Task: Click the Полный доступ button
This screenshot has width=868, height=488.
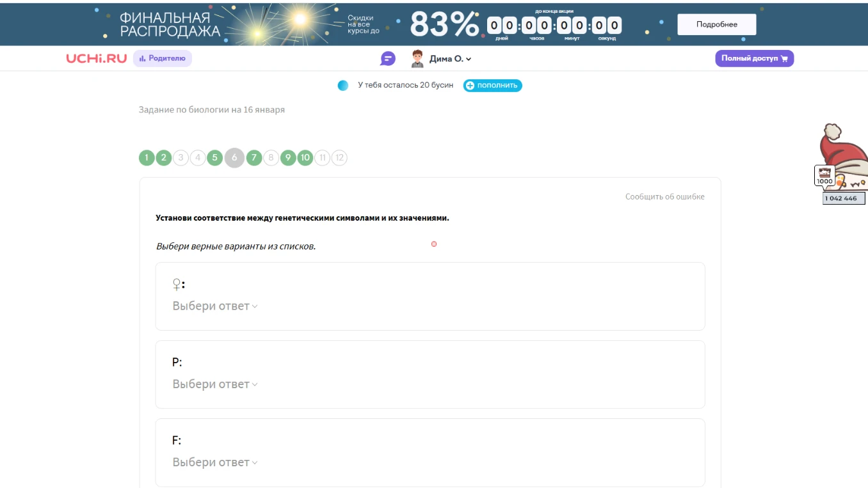Action: [754, 58]
